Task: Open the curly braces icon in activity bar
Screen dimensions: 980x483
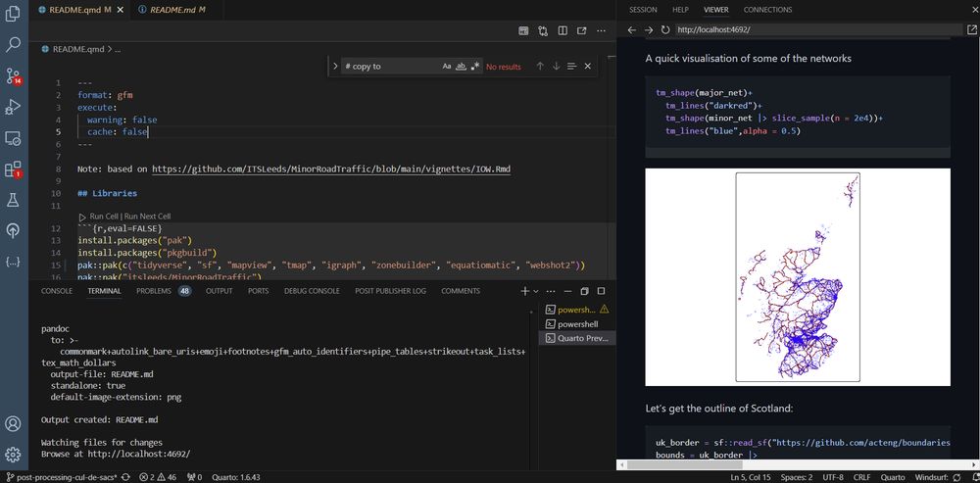Action: (x=13, y=262)
